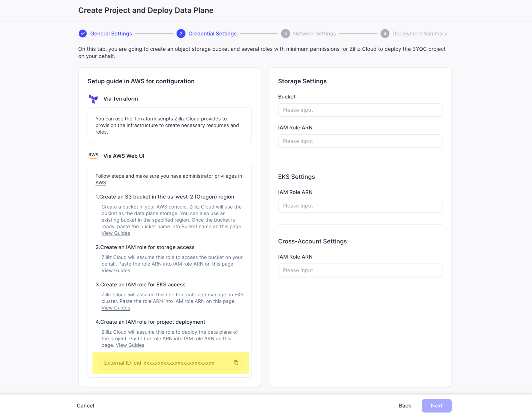Click the AWS logo icon
Viewport: 532px width, 417px height.
[93, 156]
